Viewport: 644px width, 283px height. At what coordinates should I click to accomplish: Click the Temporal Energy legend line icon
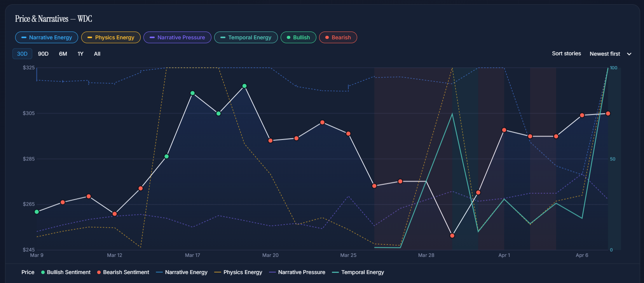(x=335, y=272)
